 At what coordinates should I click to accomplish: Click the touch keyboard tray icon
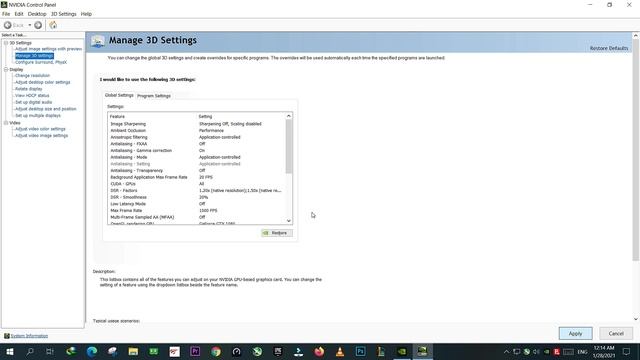point(569,352)
